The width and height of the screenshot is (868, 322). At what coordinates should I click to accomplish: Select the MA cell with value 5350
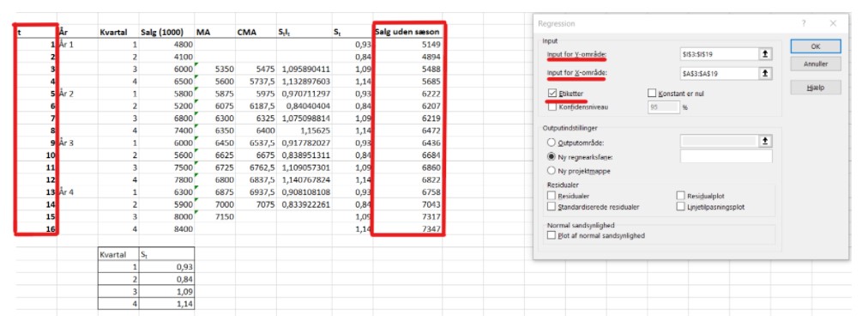point(214,70)
